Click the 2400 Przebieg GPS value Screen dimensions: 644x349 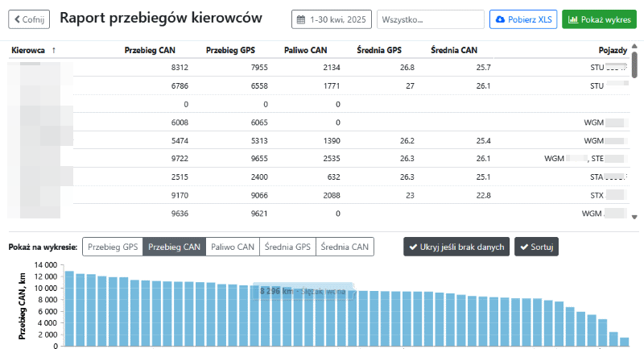click(259, 177)
